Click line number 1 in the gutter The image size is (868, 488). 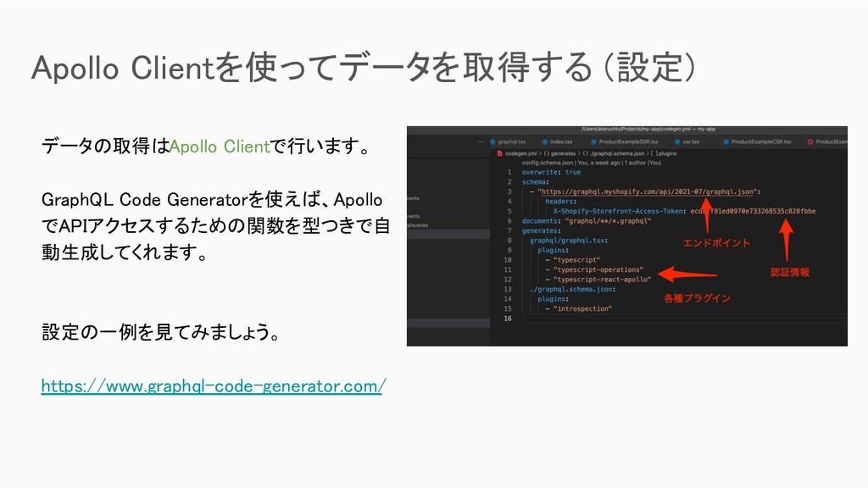[x=509, y=172]
